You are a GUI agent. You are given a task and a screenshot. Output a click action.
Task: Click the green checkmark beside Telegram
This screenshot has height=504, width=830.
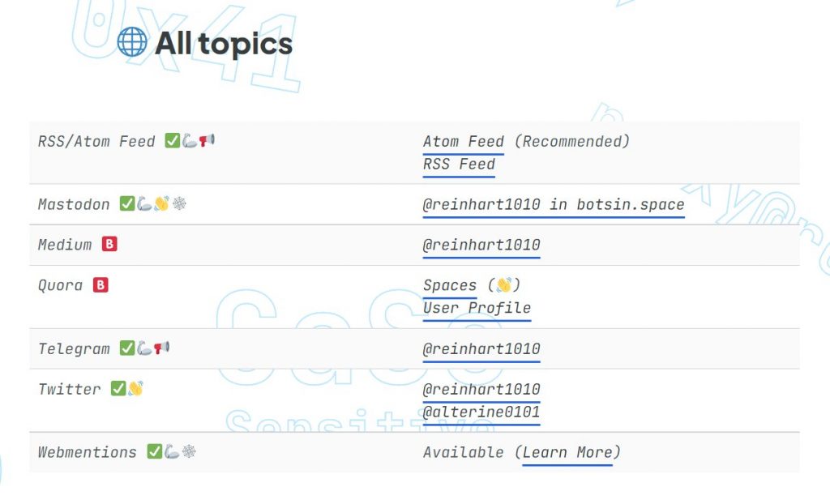coord(126,348)
